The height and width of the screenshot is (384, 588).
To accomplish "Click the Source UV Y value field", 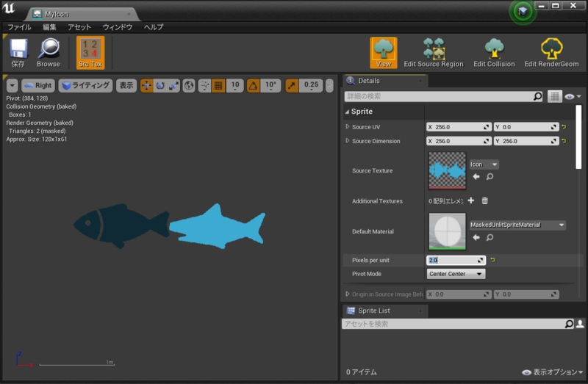I will (x=526, y=127).
